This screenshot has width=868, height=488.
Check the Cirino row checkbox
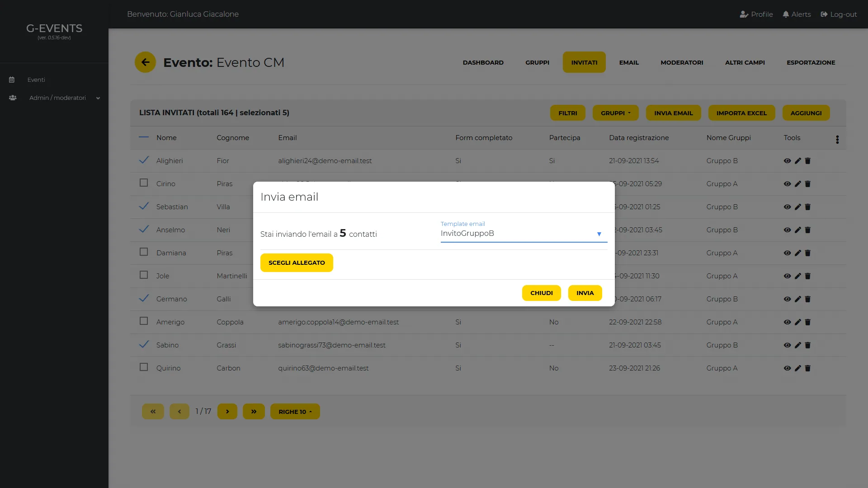[x=144, y=183]
